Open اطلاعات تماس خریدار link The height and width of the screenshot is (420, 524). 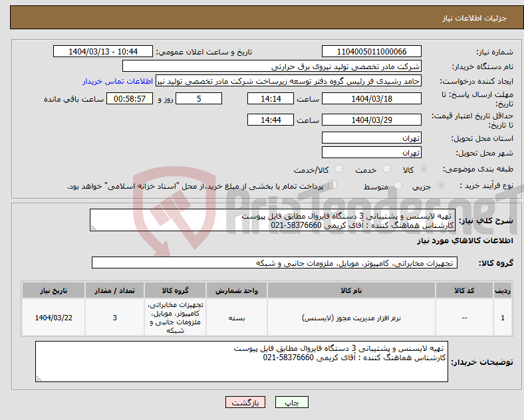point(118,81)
